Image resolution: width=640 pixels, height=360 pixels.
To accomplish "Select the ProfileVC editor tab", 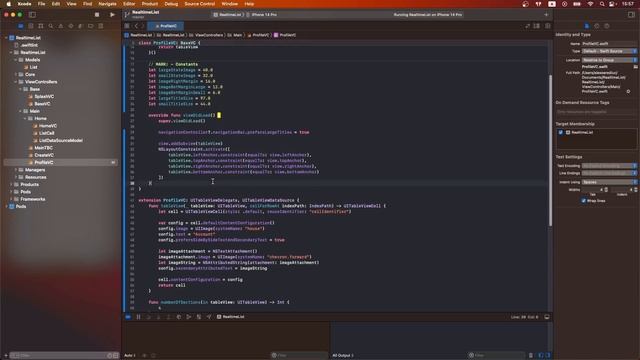I will [x=166, y=26].
